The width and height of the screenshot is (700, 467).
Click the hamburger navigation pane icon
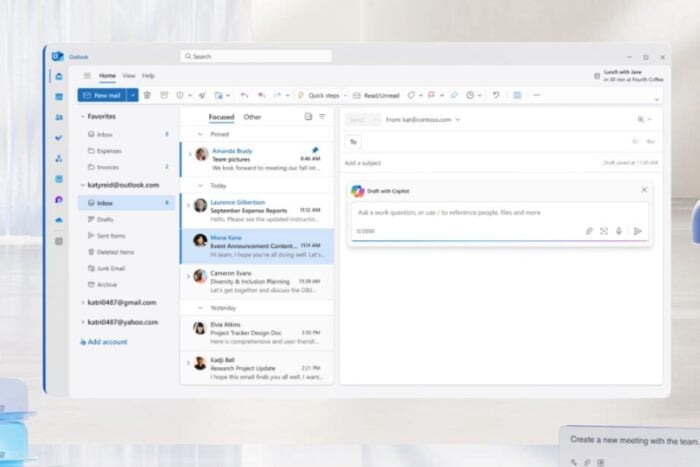pyautogui.click(x=87, y=75)
